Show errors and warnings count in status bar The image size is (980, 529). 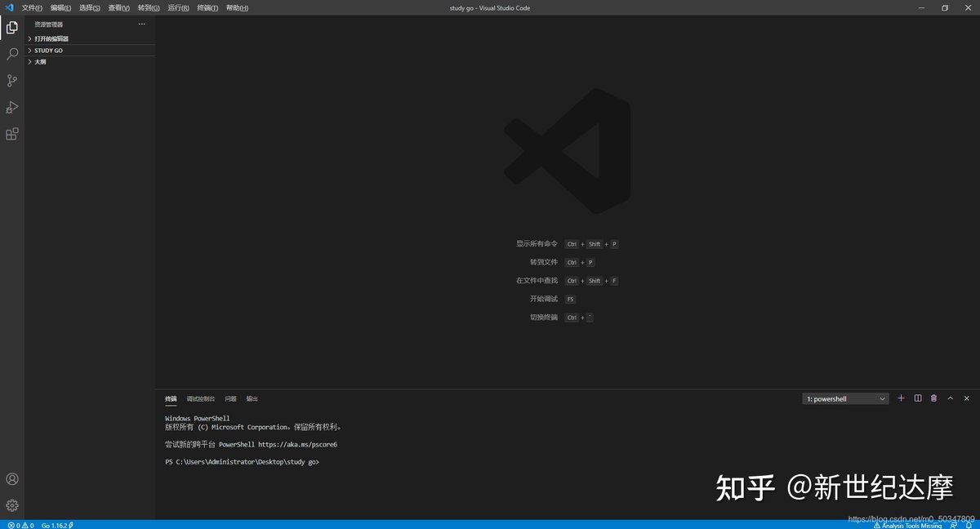coord(20,525)
